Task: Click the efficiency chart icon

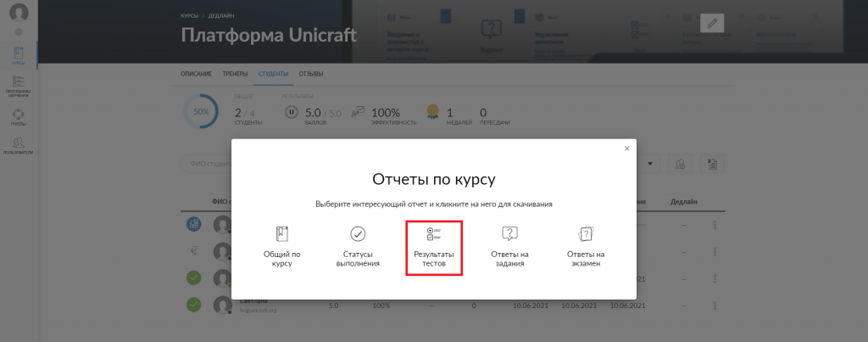Action: [x=359, y=111]
